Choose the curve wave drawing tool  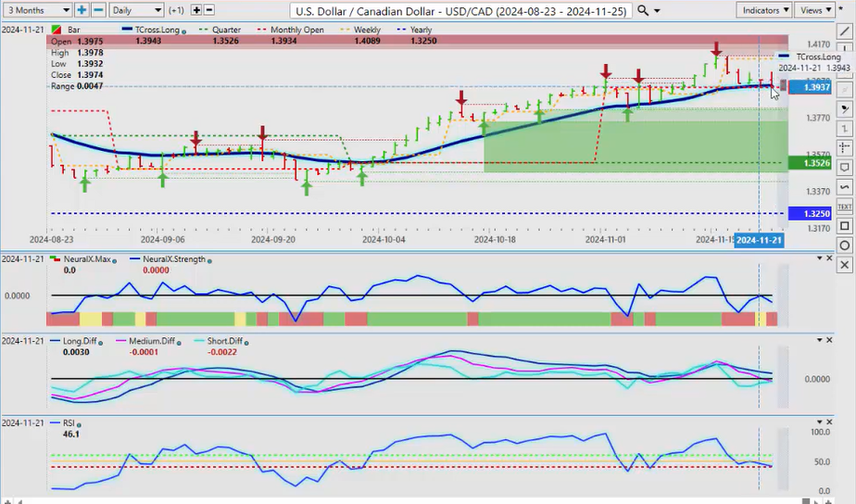pos(845,186)
